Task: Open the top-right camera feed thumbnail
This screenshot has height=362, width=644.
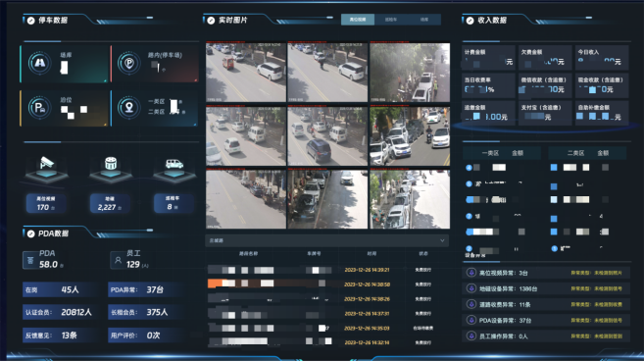Action: point(410,73)
